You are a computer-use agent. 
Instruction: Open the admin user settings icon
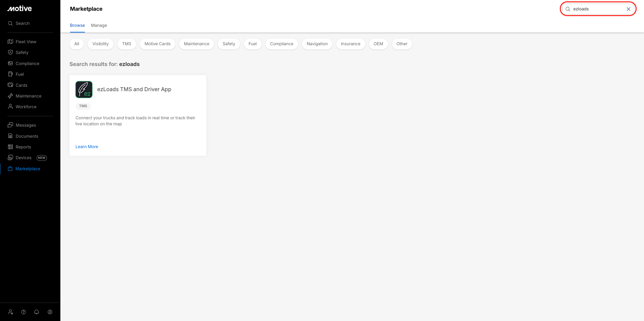point(11,312)
